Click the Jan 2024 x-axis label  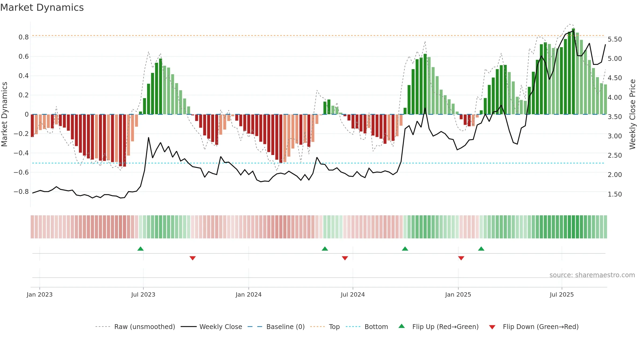tap(249, 294)
